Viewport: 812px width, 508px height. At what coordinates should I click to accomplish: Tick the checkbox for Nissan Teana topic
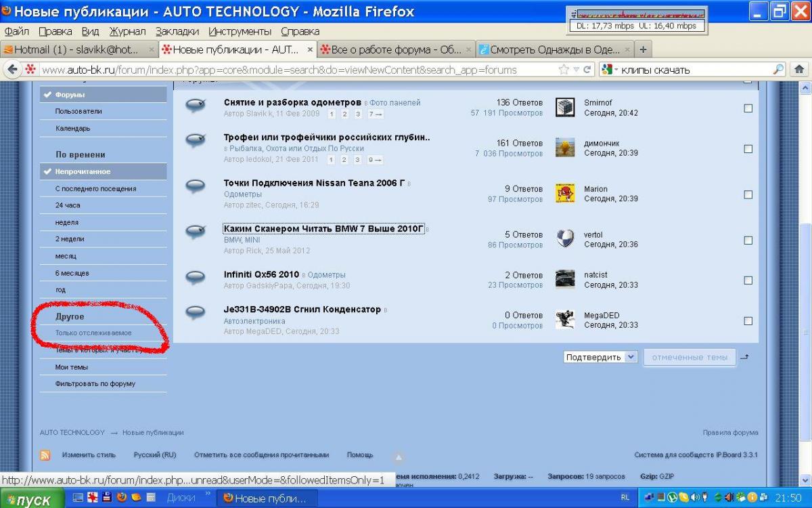click(748, 194)
